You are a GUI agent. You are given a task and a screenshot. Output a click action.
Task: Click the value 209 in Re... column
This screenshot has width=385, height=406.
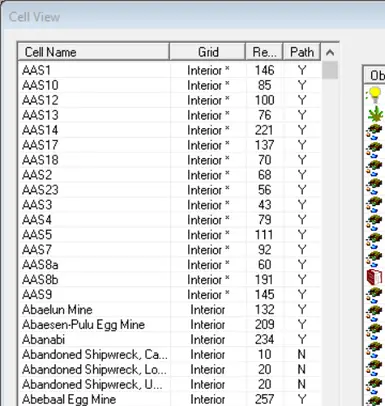[x=264, y=325]
